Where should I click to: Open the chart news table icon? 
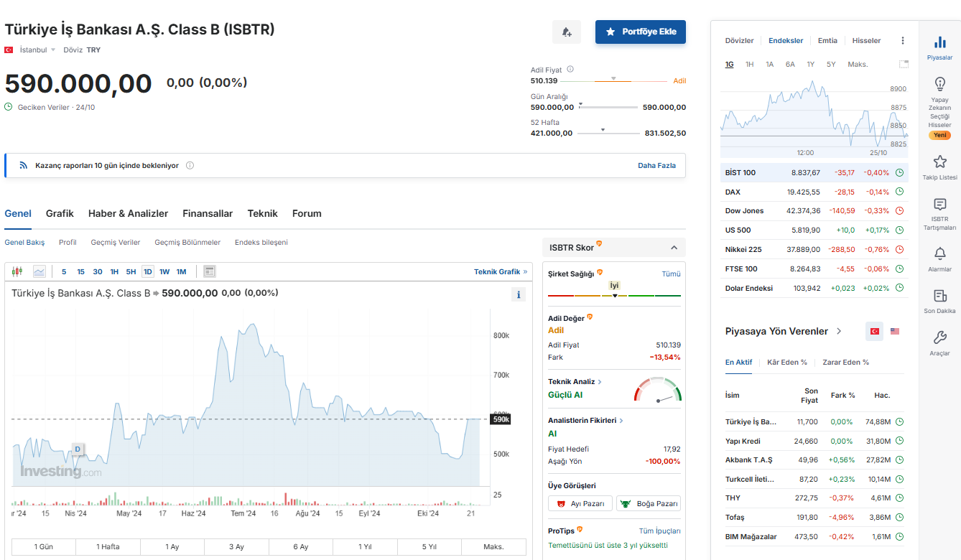(210, 271)
